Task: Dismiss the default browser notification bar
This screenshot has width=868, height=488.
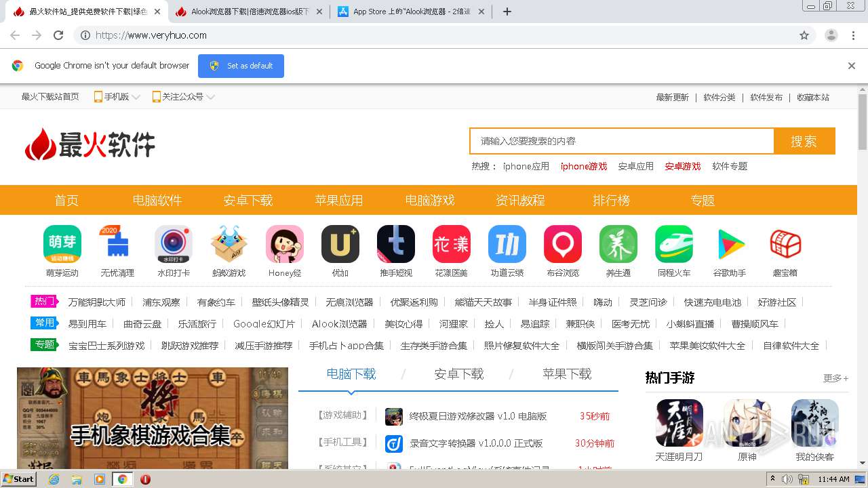Action: 852,66
